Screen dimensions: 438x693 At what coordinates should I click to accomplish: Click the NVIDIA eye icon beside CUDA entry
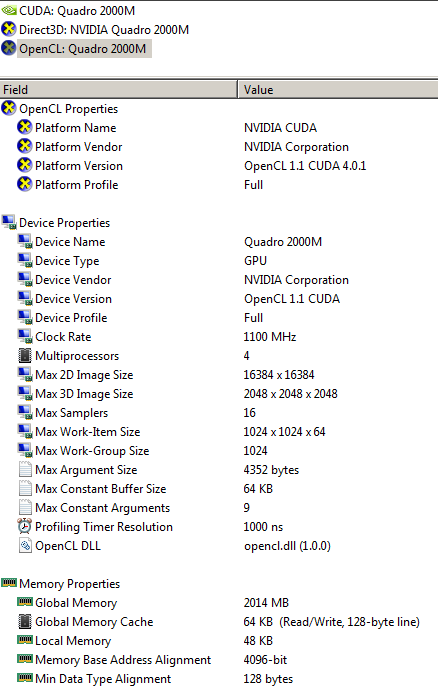point(8,11)
